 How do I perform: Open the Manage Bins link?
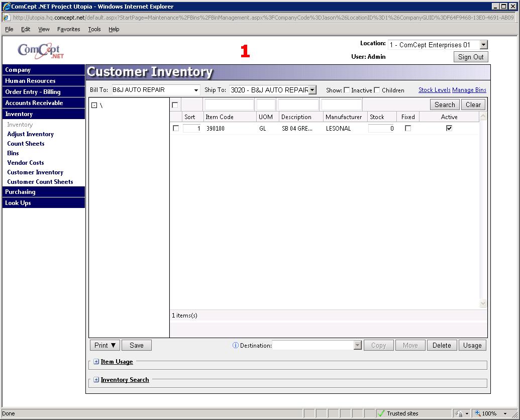coord(469,90)
